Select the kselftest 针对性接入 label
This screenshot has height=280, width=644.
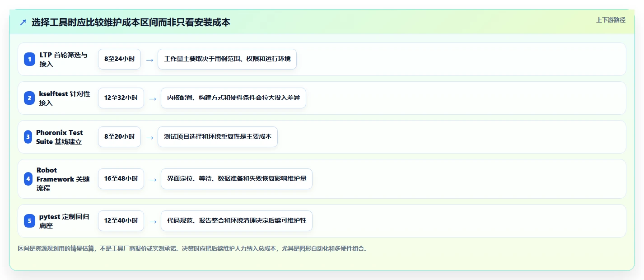click(x=65, y=98)
